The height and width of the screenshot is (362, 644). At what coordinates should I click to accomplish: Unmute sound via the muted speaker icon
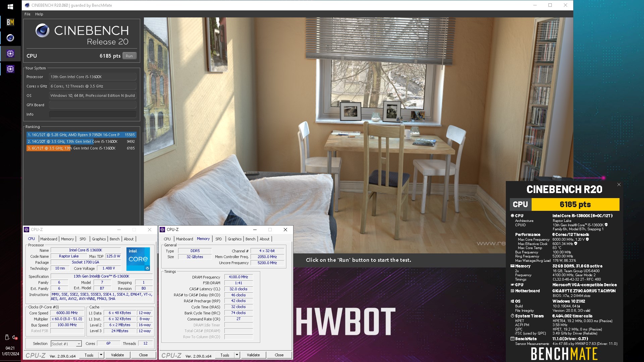15,338
